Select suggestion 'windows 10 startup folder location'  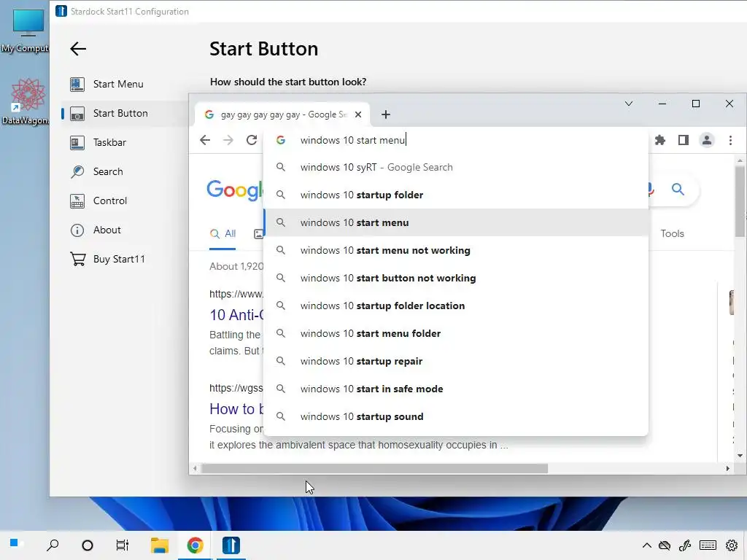pos(456,306)
